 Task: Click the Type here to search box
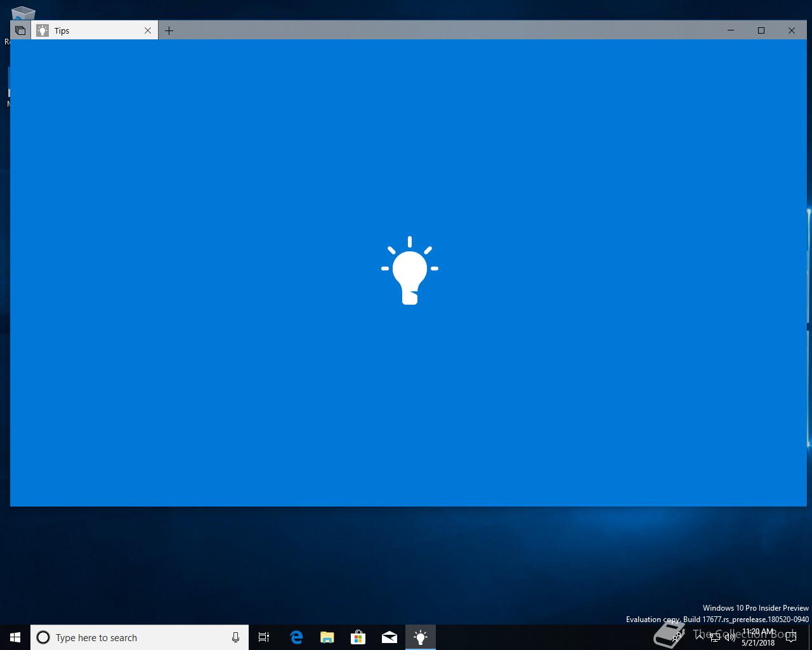tap(140, 637)
